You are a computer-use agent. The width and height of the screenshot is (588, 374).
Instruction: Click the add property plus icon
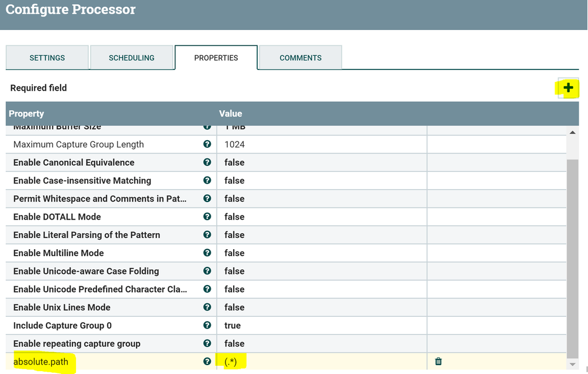click(x=568, y=88)
